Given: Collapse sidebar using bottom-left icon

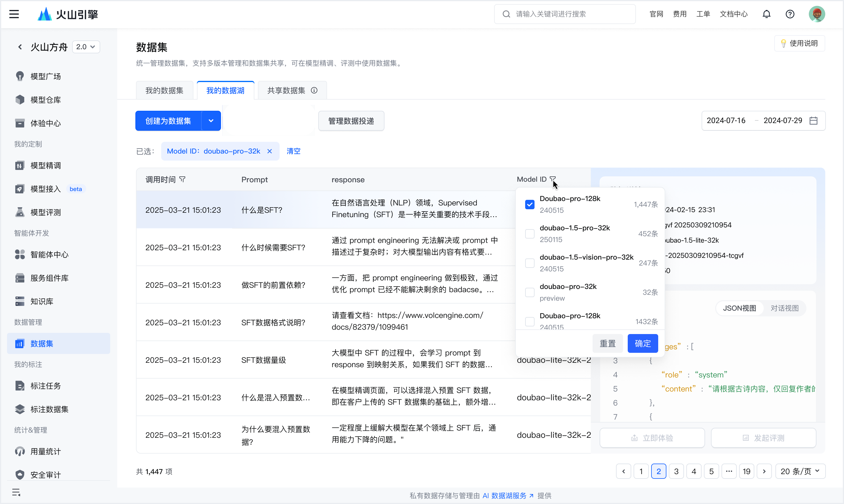Looking at the screenshot, I should (16, 492).
